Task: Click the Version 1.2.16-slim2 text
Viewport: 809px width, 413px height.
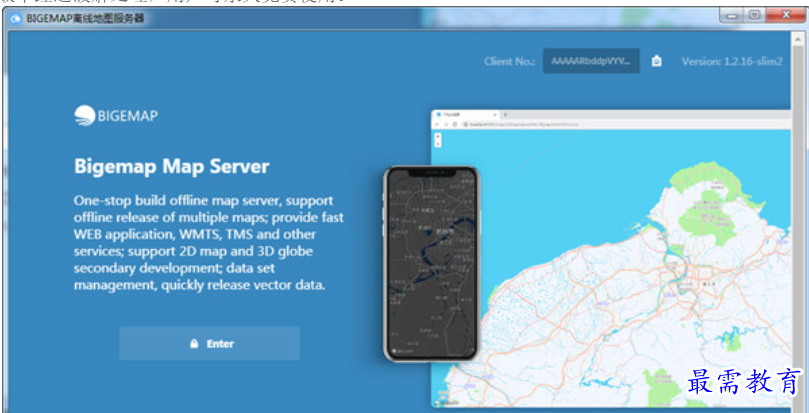Action: (732, 61)
